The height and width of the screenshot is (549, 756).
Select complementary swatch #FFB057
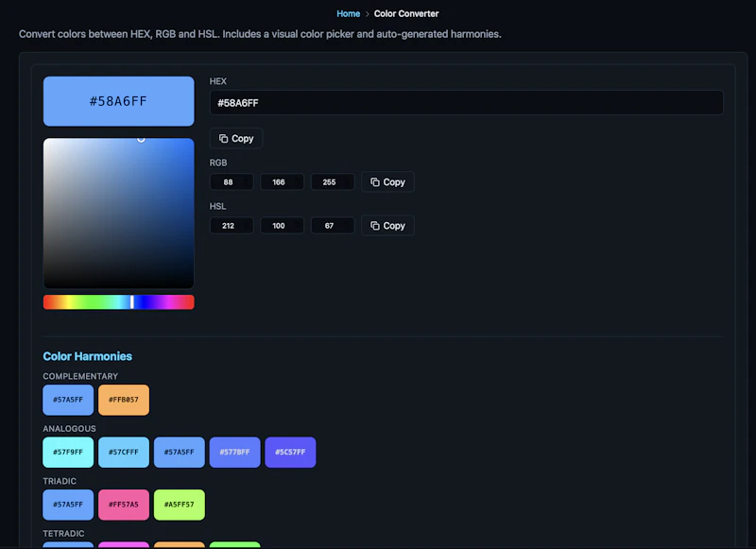(x=124, y=400)
